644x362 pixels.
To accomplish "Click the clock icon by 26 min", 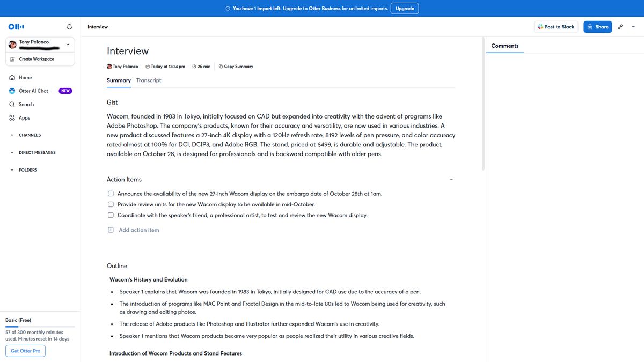I will click(194, 67).
